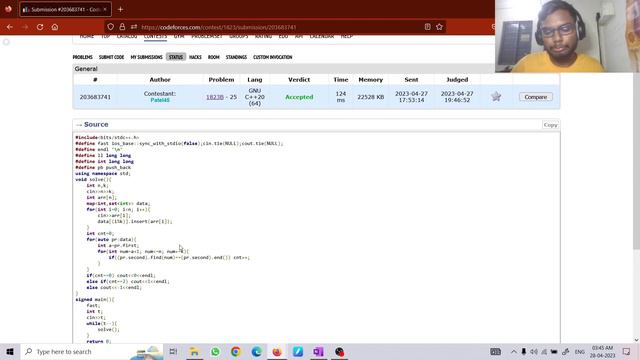The width and height of the screenshot is (640, 360).
Task: Open problem 1823B link
Action: tap(215, 97)
